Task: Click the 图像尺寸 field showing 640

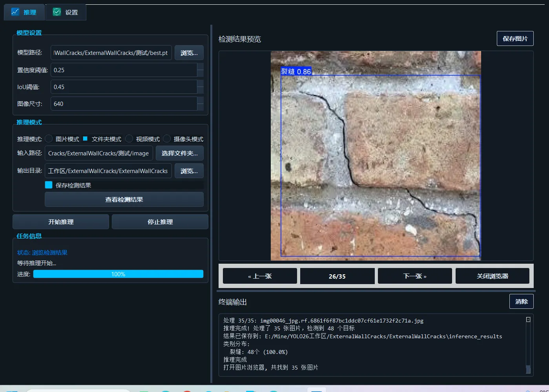Action: coord(124,104)
